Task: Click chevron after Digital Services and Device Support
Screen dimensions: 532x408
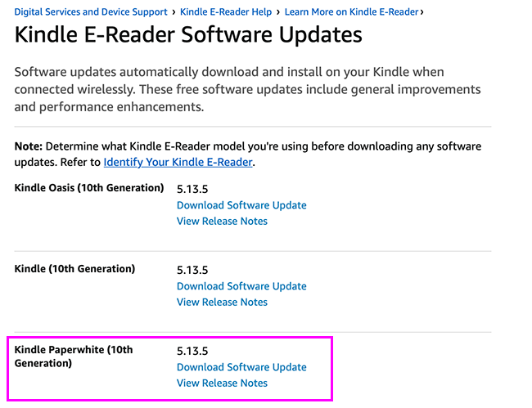Action: pyautogui.click(x=174, y=12)
